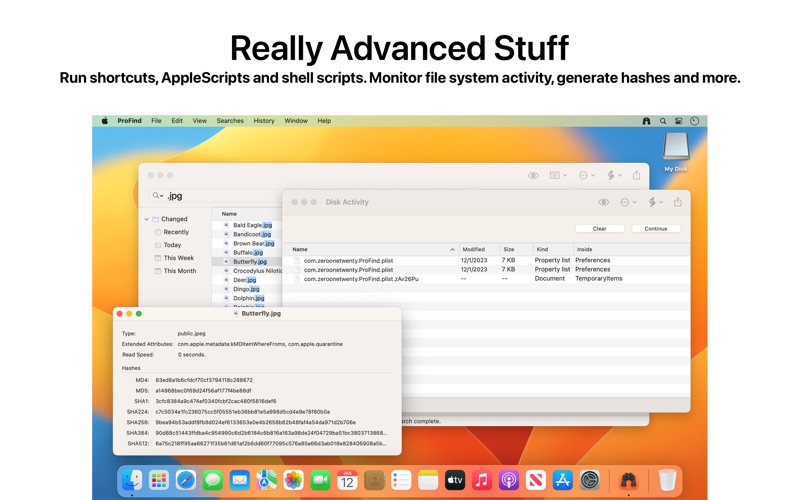
Task: Toggle the eye preview icon in Disk Activity
Action: pos(604,202)
